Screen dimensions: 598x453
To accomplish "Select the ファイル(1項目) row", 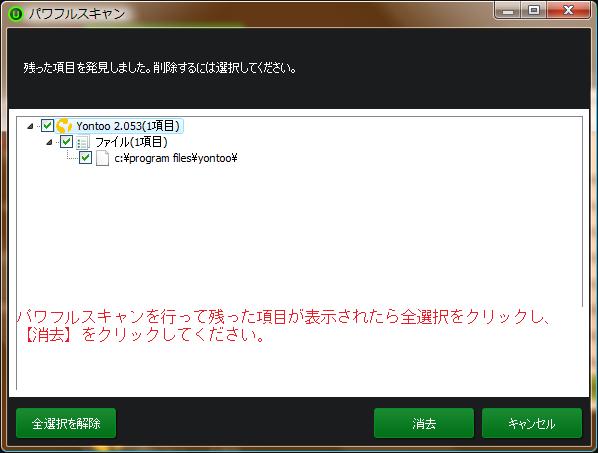I will pyautogui.click(x=131, y=142).
